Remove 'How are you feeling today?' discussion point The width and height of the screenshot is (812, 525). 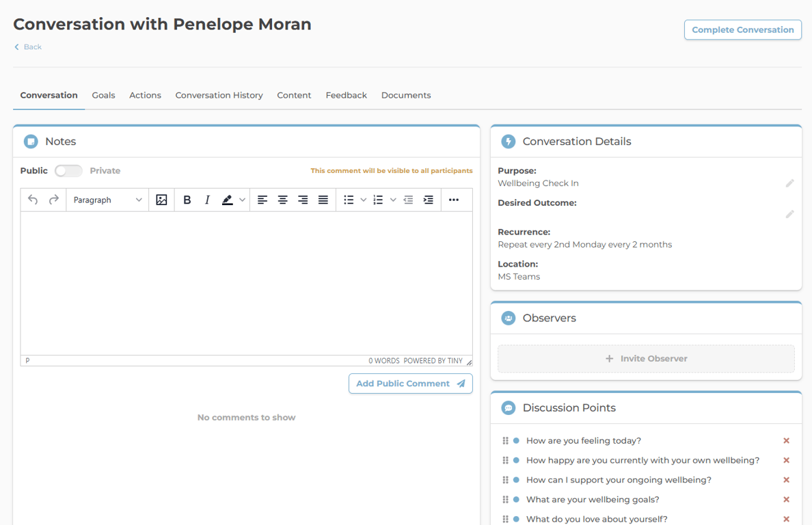coord(786,441)
